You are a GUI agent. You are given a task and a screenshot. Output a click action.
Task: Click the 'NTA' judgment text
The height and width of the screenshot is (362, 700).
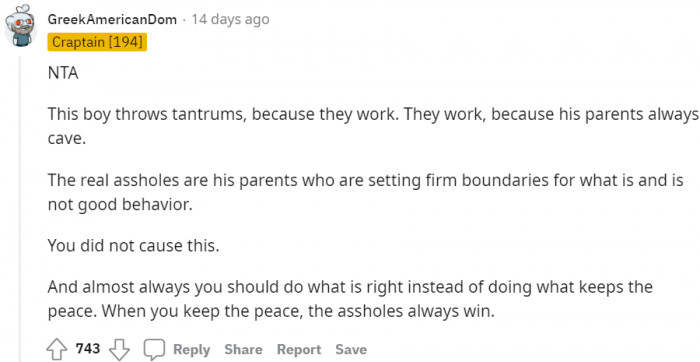(x=63, y=73)
